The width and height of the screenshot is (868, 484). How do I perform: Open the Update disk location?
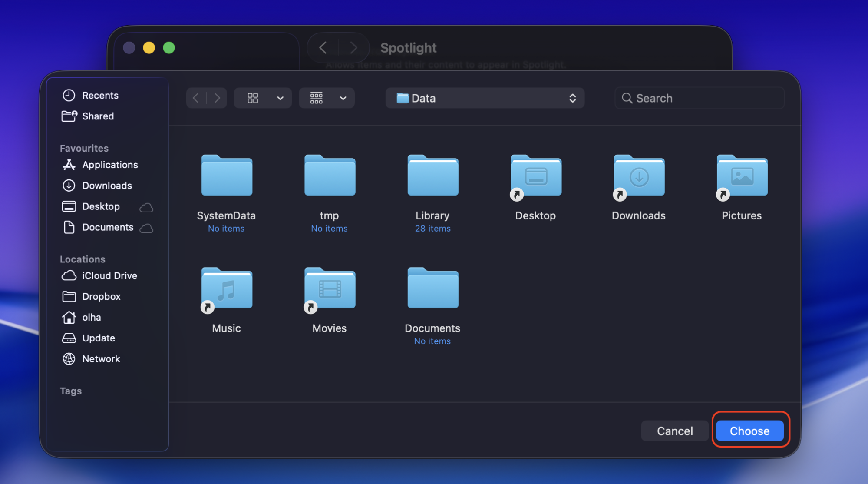point(89,338)
